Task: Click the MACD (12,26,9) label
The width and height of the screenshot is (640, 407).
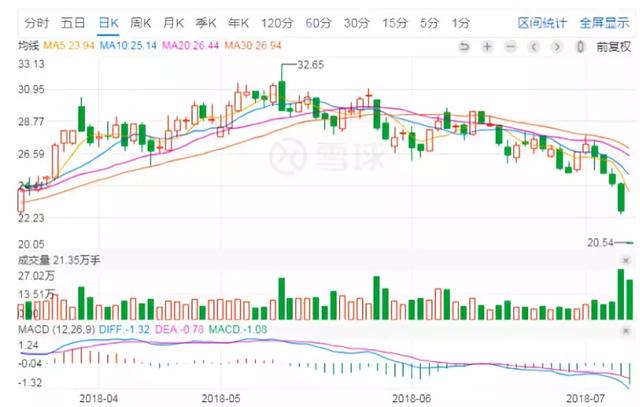Action: pos(56,329)
